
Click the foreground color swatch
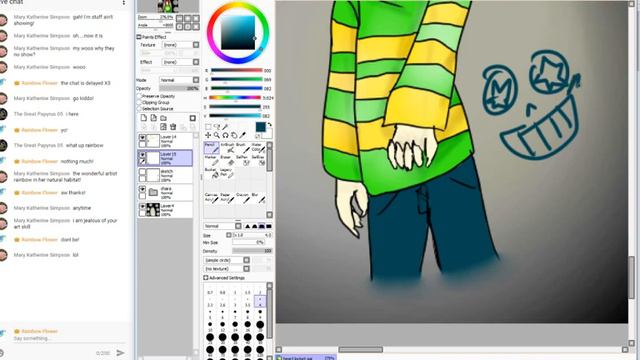tap(260, 127)
